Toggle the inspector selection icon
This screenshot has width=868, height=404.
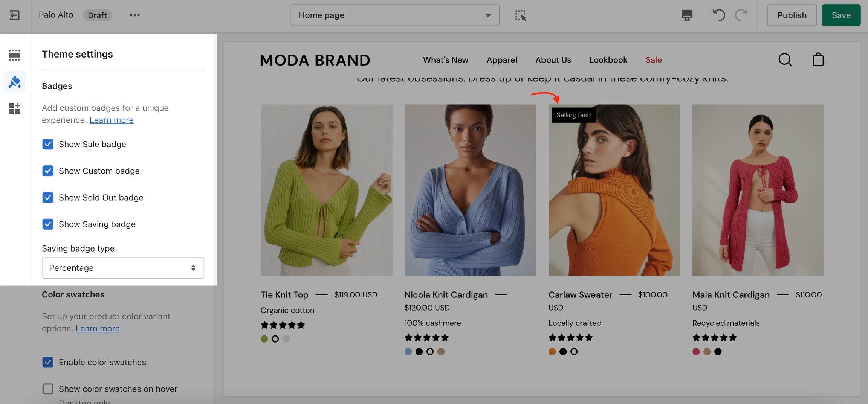click(521, 15)
